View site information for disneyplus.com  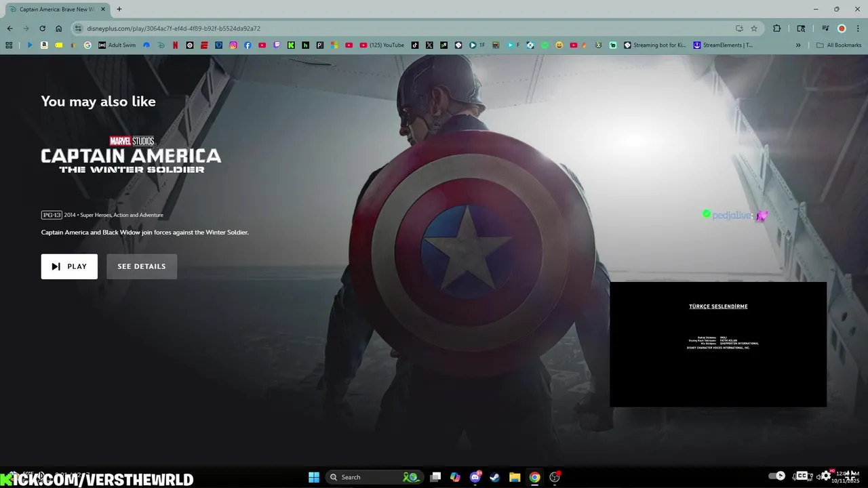coord(78,28)
